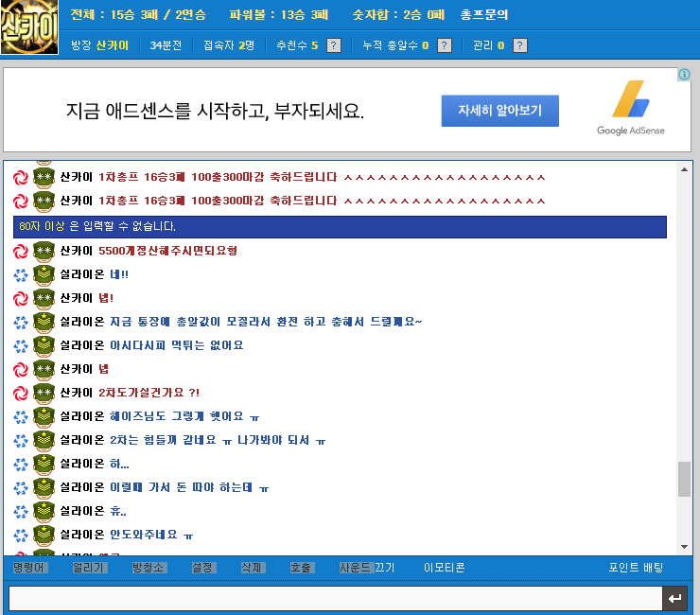Open the 명령어 command list
This screenshot has height=615, width=700.
[x=30, y=568]
